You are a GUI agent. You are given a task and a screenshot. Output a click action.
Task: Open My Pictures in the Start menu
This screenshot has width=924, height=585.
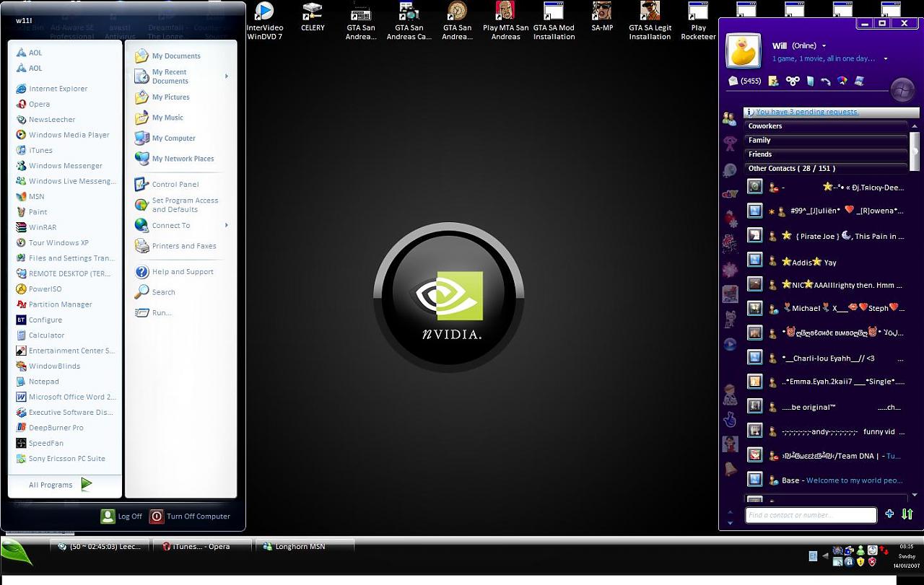162,97
